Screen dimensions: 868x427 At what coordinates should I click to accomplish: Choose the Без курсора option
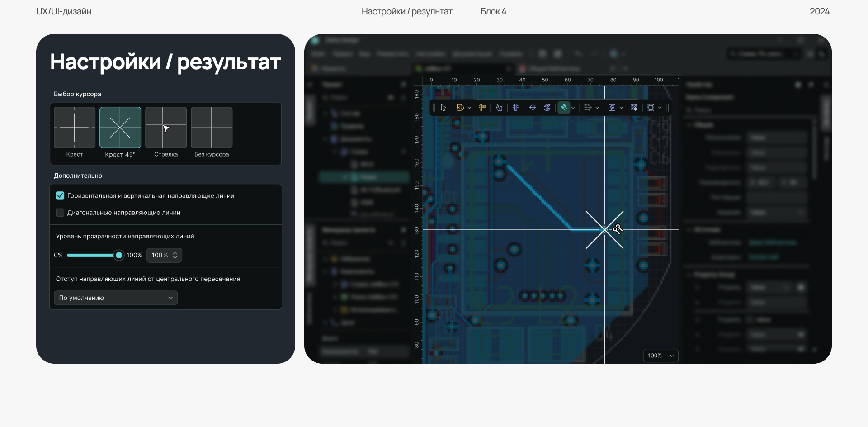coord(212,128)
